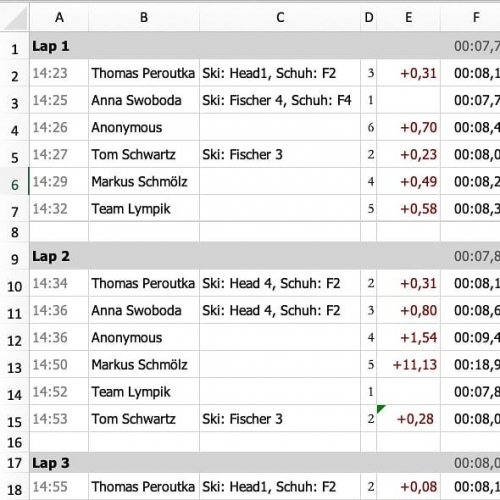Select row 13 header
500x500 pixels.
click(14, 364)
